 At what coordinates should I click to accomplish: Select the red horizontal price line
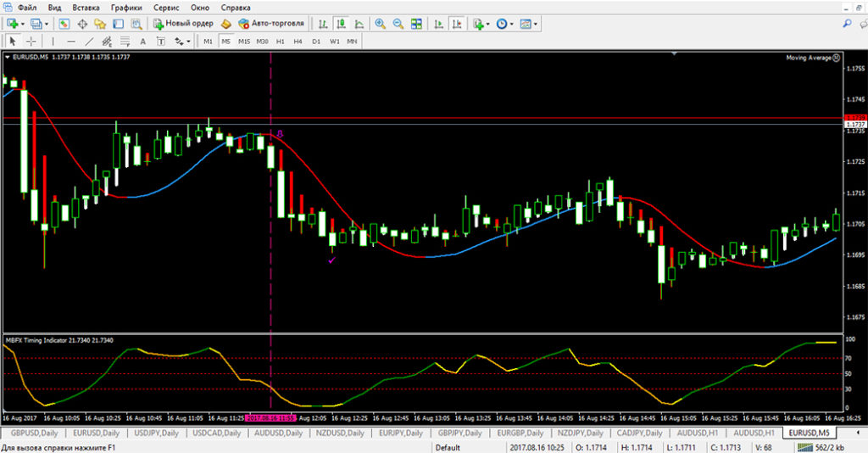click(x=424, y=118)
